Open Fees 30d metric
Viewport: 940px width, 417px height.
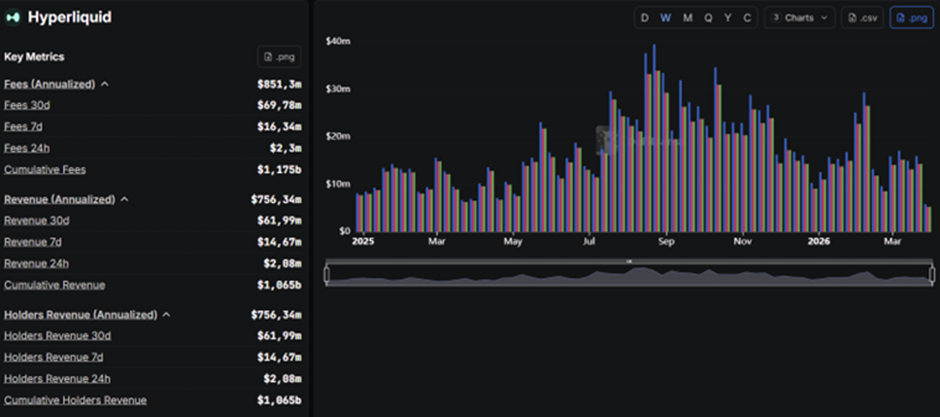(27, 105)
